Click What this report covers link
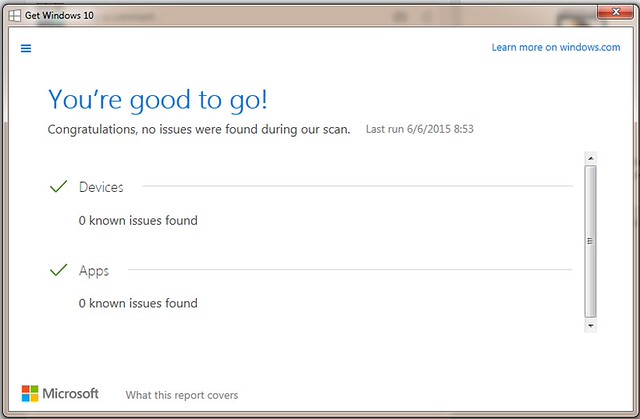The image size is (640, 419). [x=182, y=395]
